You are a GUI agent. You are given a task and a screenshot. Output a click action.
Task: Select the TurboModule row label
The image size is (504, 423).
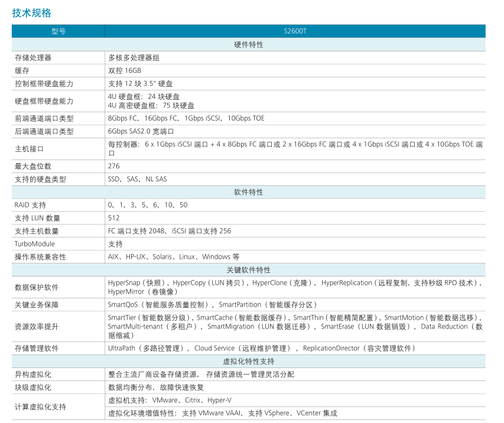(35, 243)
